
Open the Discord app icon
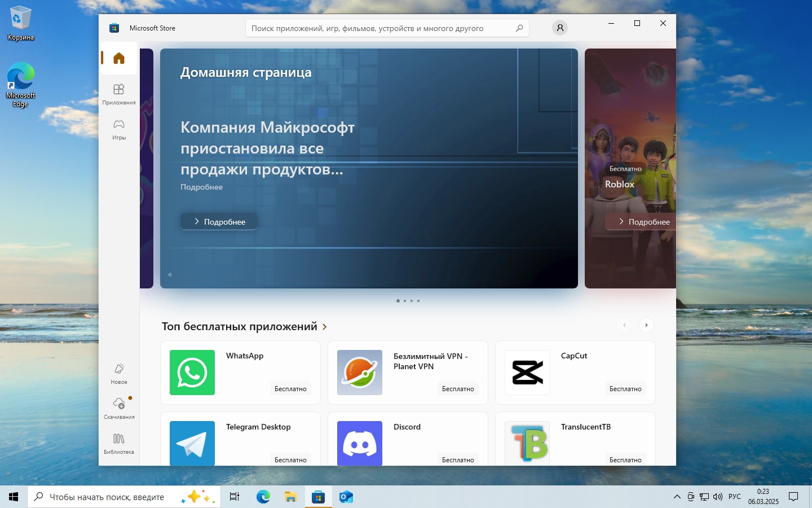click(x=360, y=443)
